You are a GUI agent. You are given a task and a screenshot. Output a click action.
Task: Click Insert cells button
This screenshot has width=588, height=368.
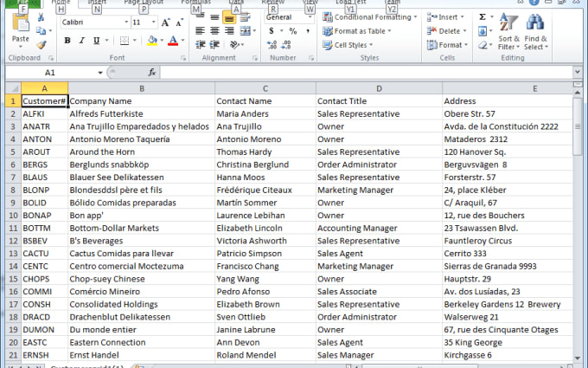pyautogui.click(x=445, y=17)
